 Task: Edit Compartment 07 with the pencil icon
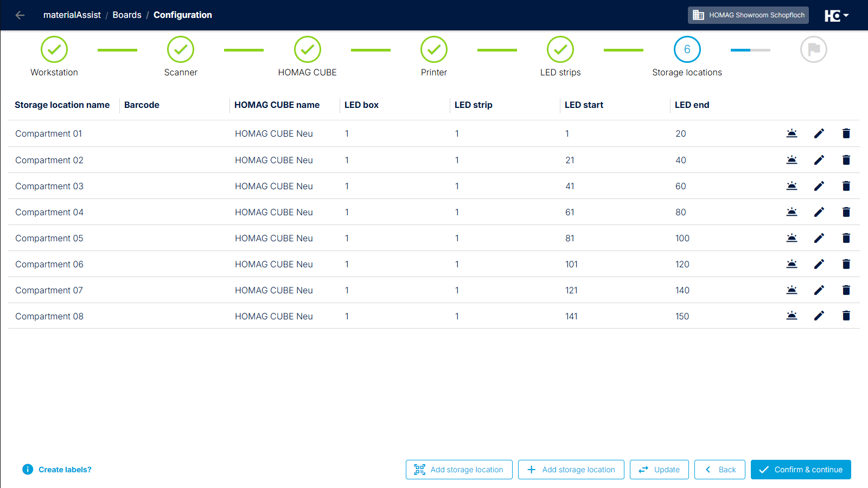pos(819,290)
